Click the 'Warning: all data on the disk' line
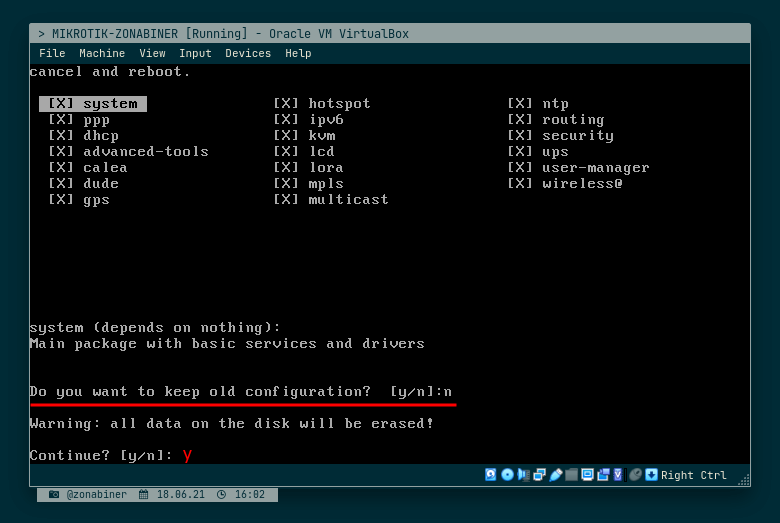780x523 pixels. [x=232, y=423]
